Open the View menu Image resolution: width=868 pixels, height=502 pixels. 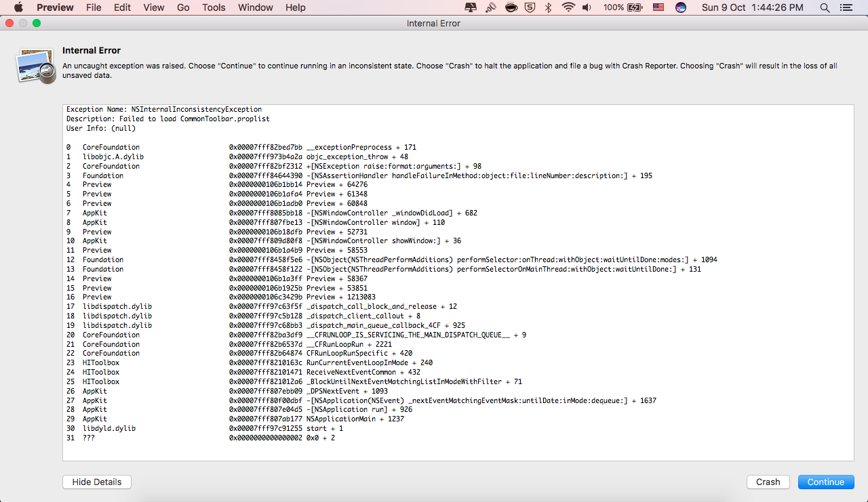click(154, 7)
